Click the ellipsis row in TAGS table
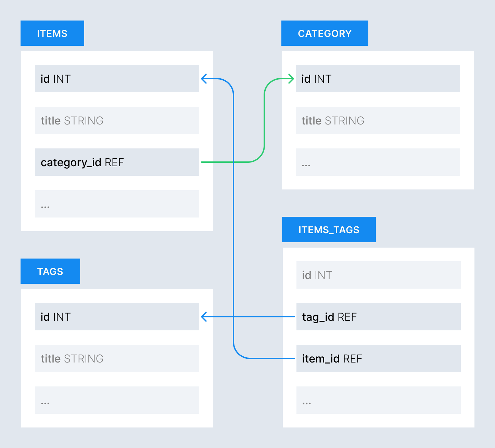Viewport: 495px width, 448px height. pyautogui.click(x=117, y=400)
